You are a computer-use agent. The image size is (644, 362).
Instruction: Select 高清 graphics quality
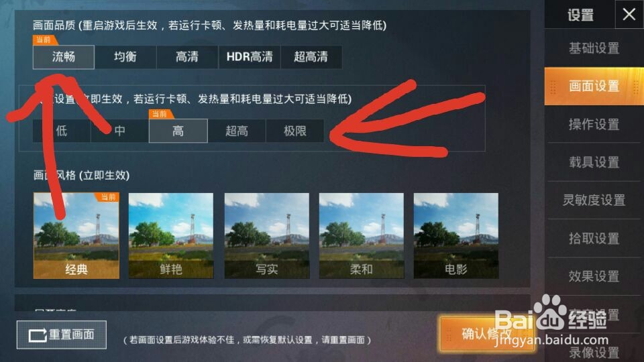(187, 56)
